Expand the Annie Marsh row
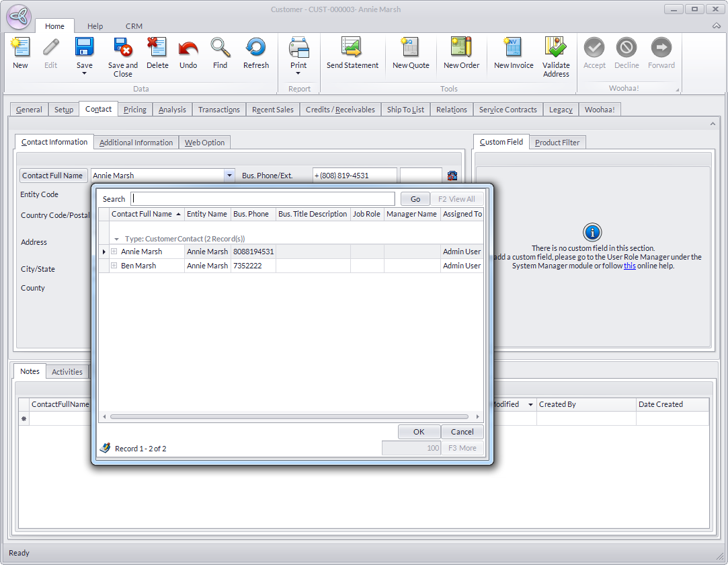Image resolution: width=728 pixels, height=565 pixels. point(114,252)
